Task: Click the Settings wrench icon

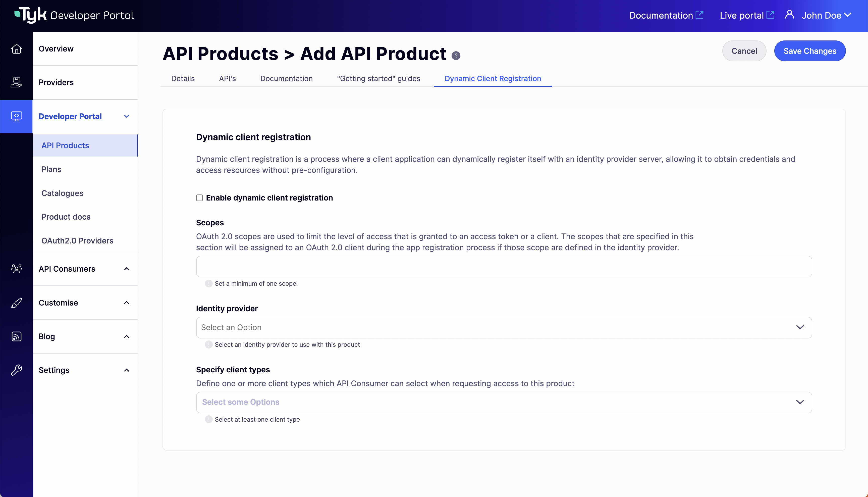Action: click(x=16, y=370)
